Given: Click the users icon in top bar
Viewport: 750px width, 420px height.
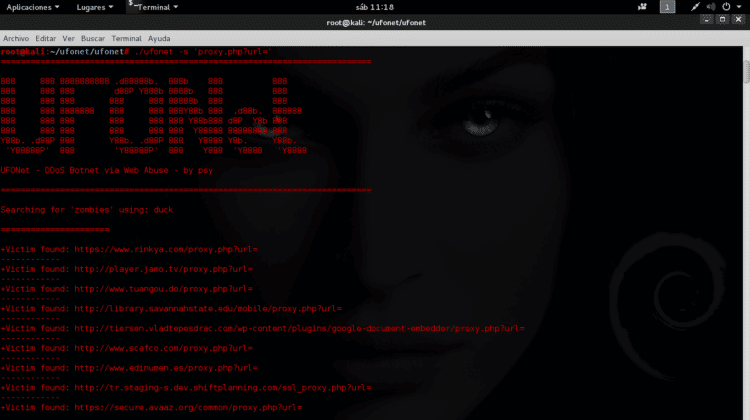Looking at the screenshot, I should (x=642, y=7).
